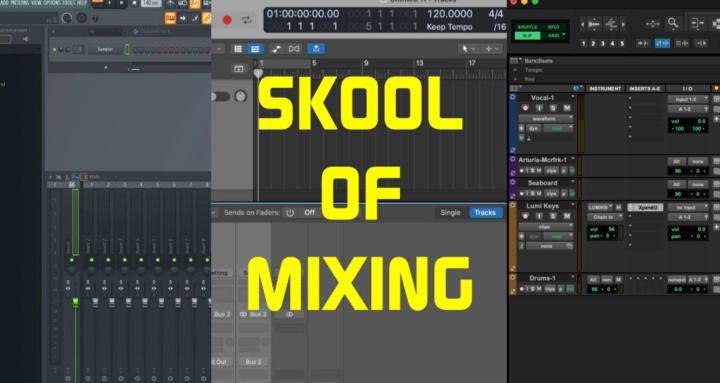Click Pro Tools horizontal zoom-in arrow
The height and width of the screenshot is (383, 720).
tap(623, 25)
